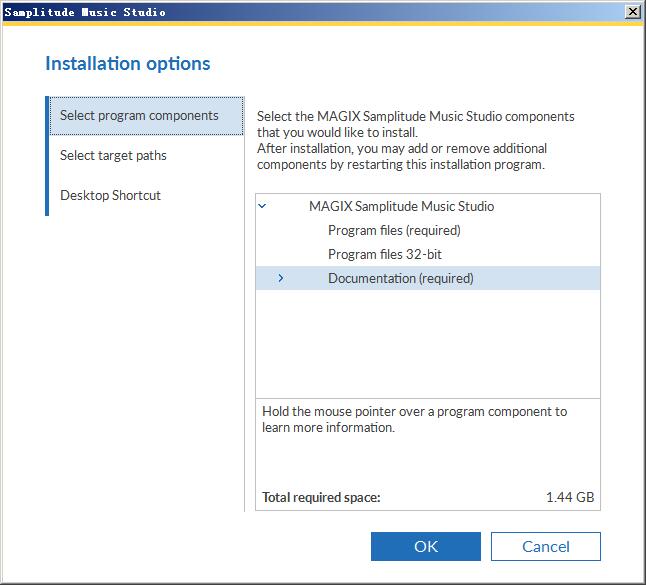Open the Select program components section
Image resolution: width=646 pixels, height=585 pixels.
(146, 116)
